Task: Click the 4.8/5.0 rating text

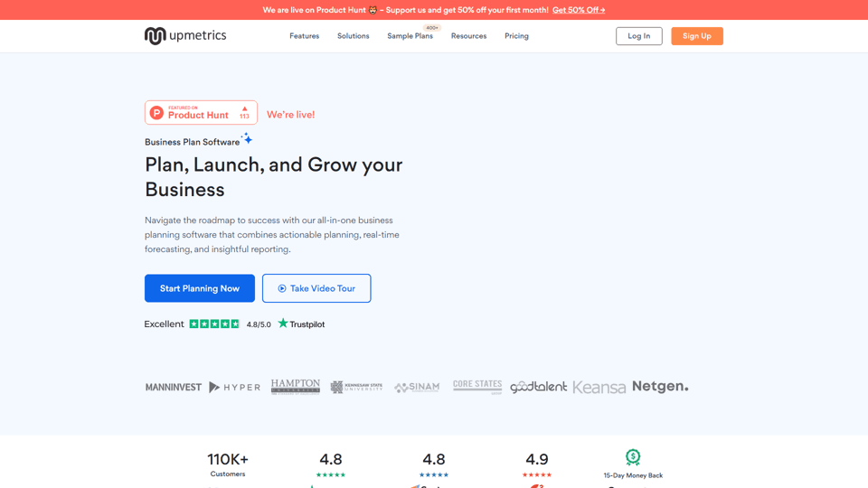Action: [x=259, y=324]
